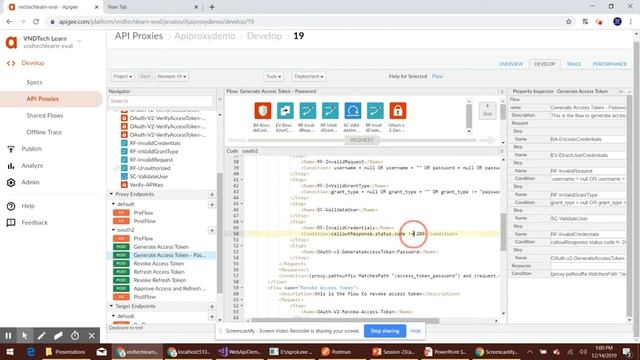Open the Publish section icon

point(11,149)
